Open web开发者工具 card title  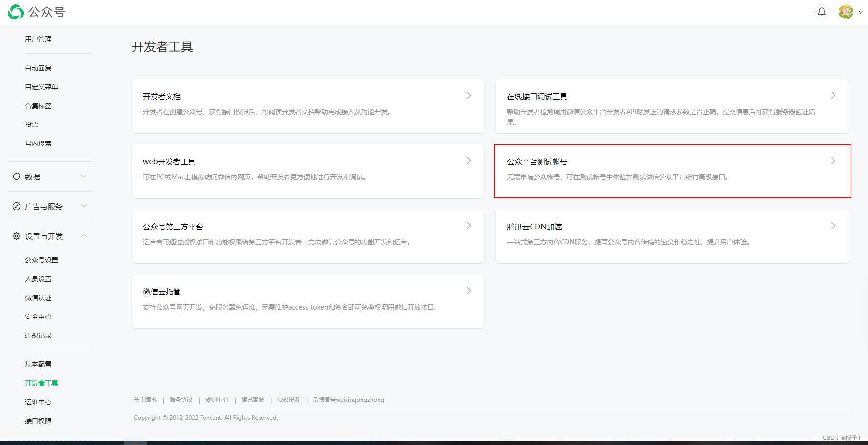(169, 161)
